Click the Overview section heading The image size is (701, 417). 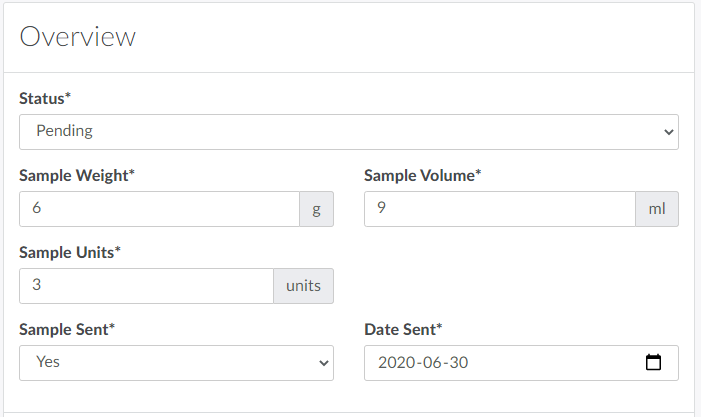coord(77,37)
